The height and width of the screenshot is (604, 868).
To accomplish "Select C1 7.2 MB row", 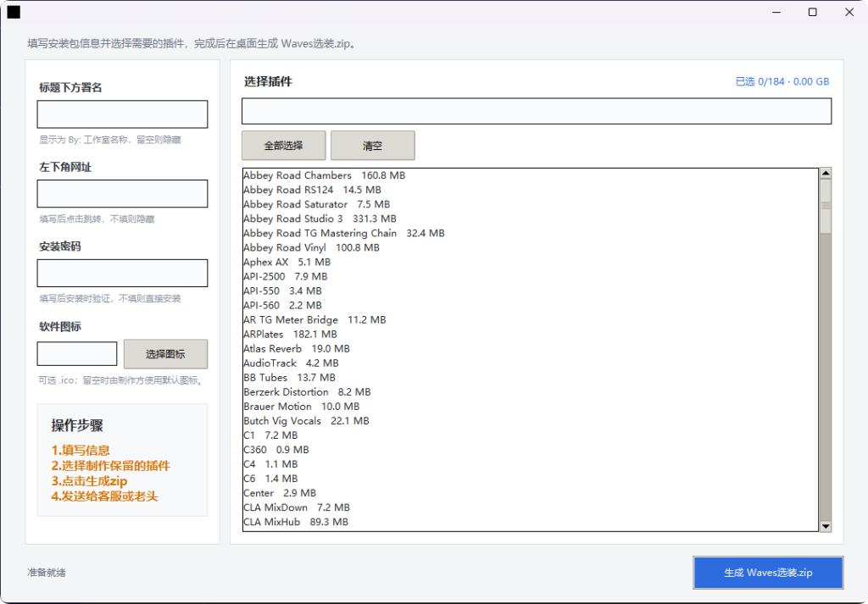I will click(x=531, y=435).
